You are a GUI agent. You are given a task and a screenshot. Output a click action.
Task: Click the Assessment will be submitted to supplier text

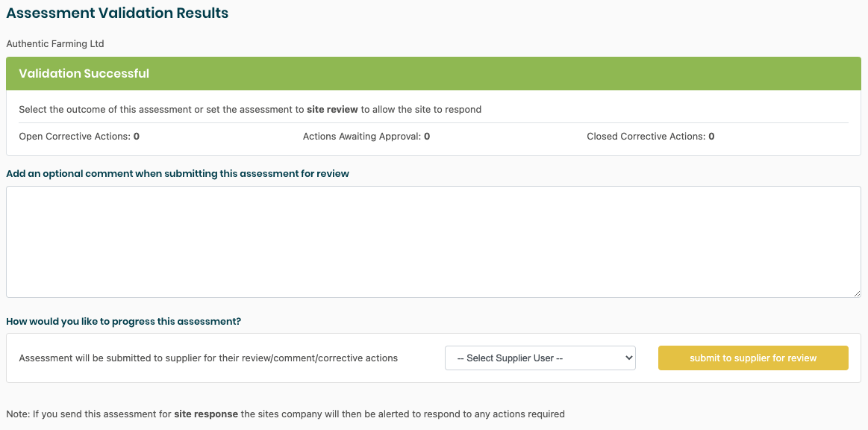208,358
